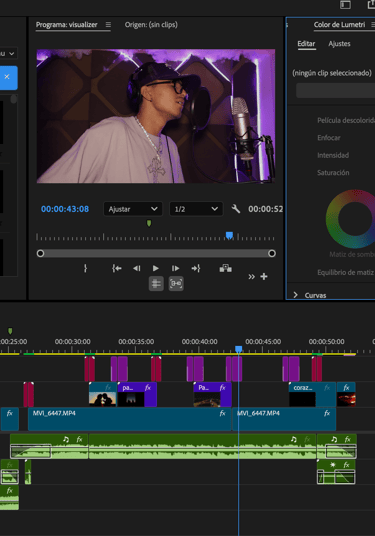
Task: Click the blue X close button at left
Action: (7, 77)
